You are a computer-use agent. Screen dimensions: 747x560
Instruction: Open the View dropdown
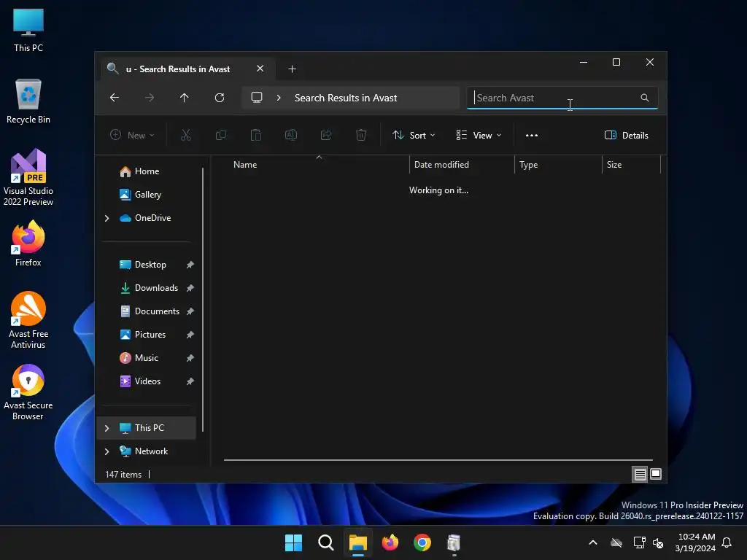point(479,135)
